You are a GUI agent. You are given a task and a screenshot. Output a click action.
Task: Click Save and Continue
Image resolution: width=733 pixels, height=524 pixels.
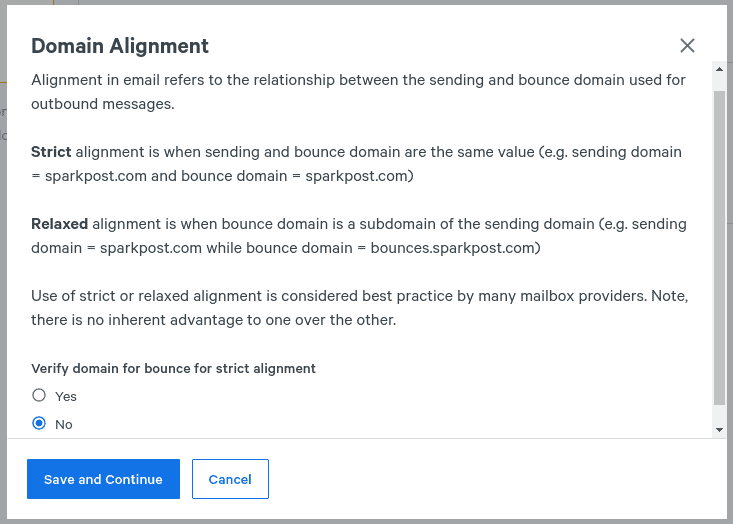tap(103, 479)
